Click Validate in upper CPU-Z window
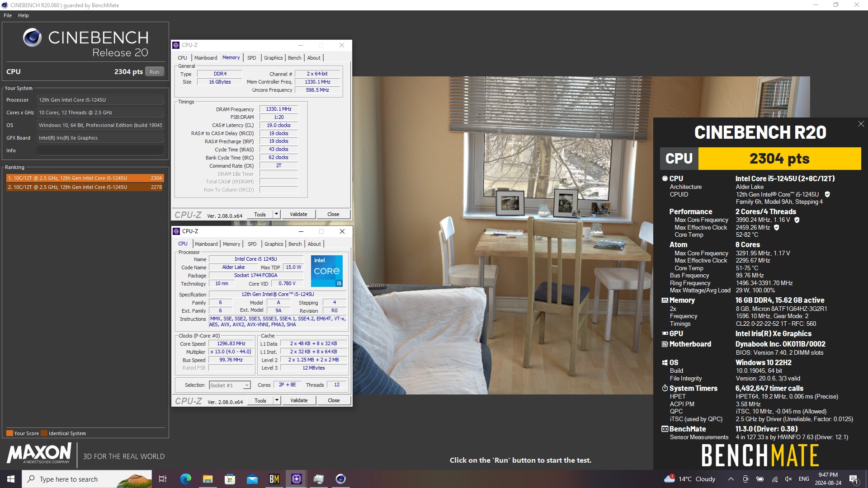Image resolution: width=868 pixels, height=488 pixels. point(298,215)
